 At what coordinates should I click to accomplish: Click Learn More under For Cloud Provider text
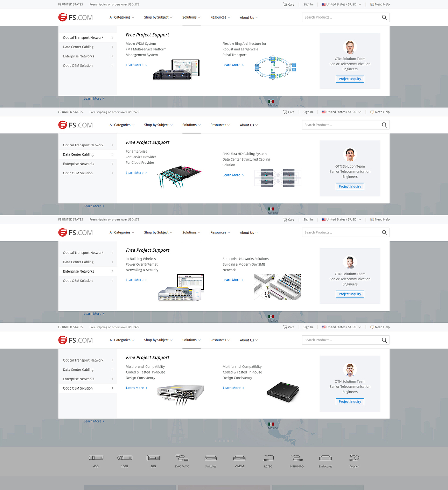[x=136, y=173]
